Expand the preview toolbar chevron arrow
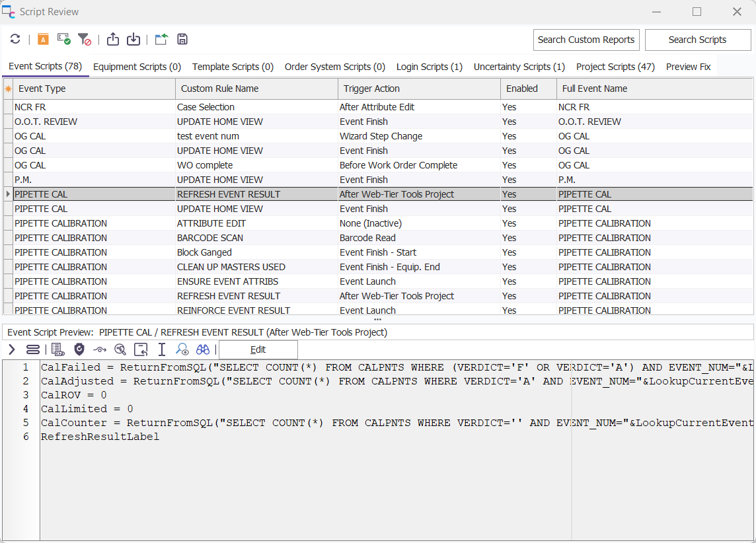Image resolution: width=756 pixels, height=543 pixels. click(x=12, y=349)
